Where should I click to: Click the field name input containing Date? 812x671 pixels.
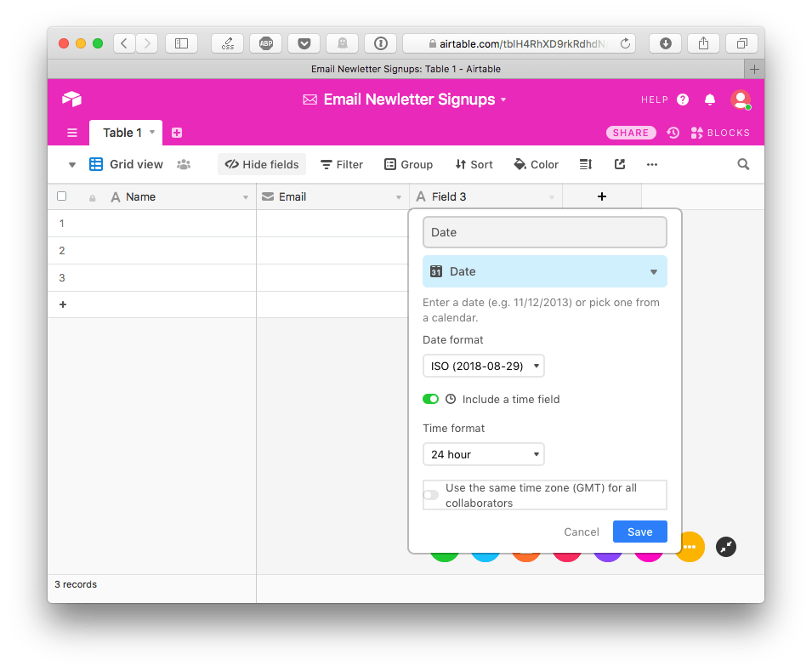click(545, 232)
